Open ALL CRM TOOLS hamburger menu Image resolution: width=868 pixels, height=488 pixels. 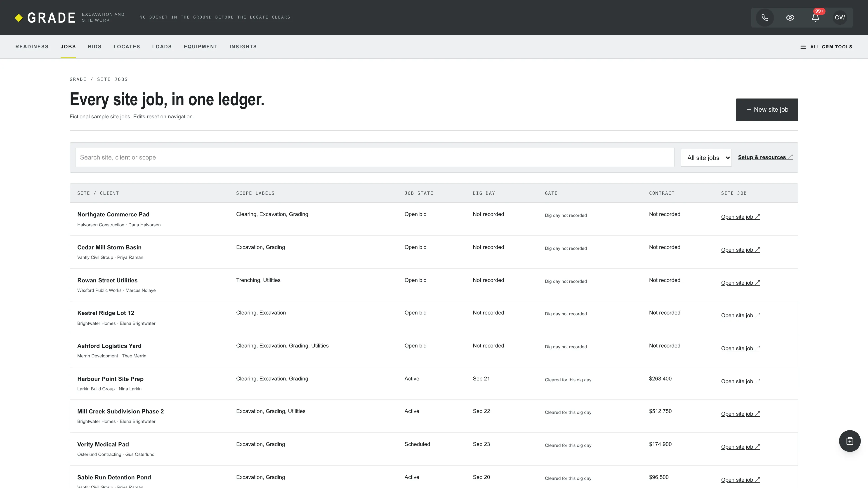[826, 47]
